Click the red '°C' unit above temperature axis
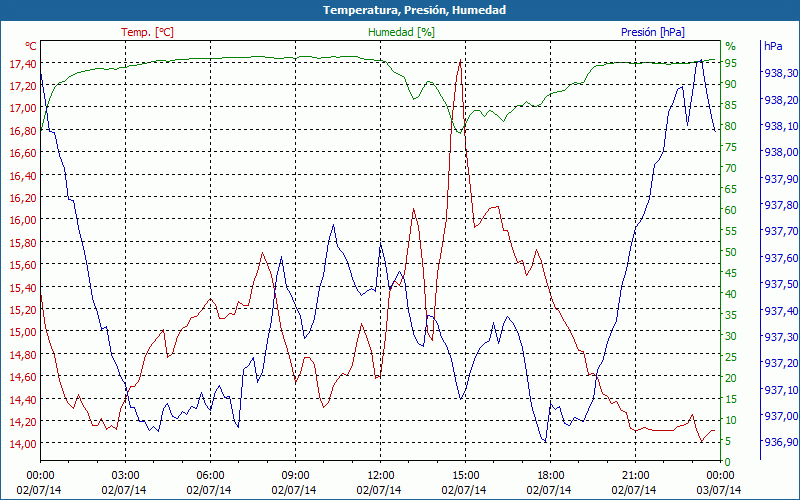Viewport: 800px width, 500px height. (31, 46)
